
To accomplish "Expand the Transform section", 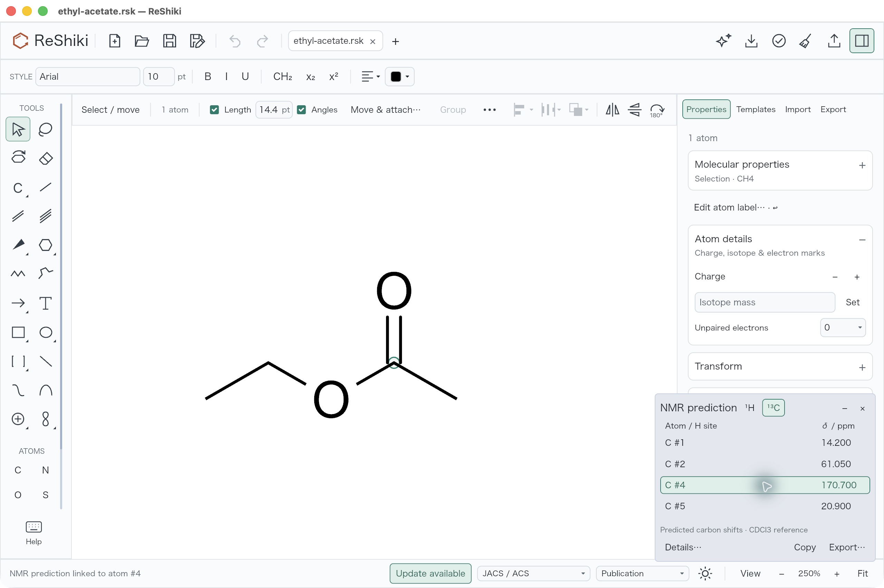I will coord(862,367).
